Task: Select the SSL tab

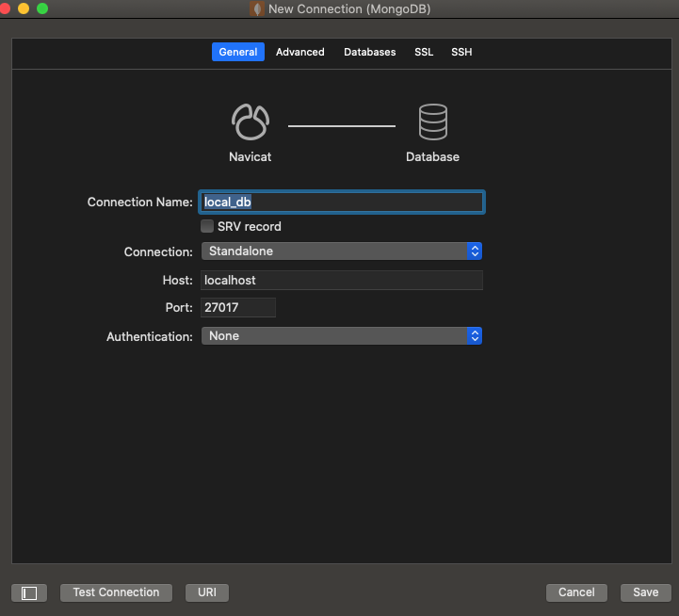Action: (424, 52)
